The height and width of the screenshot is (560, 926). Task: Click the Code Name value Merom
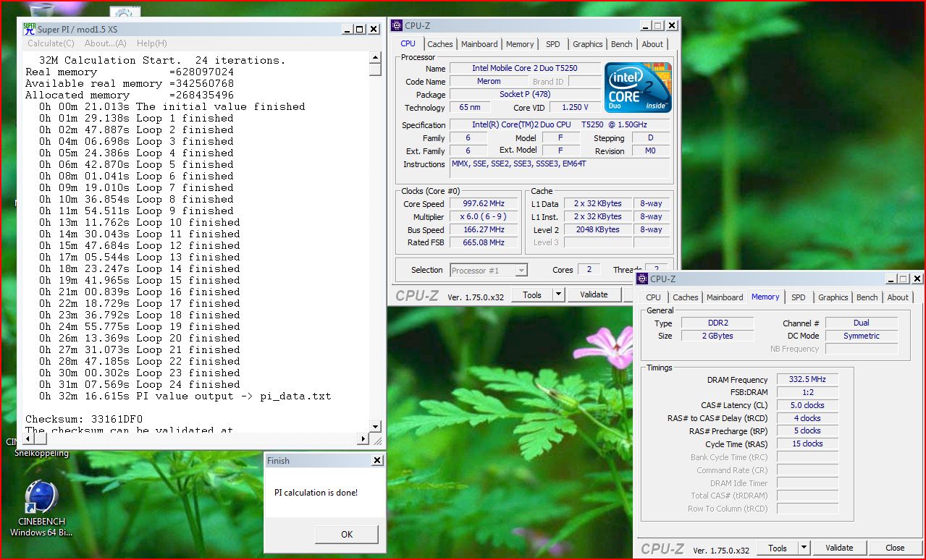click(489, 82)
